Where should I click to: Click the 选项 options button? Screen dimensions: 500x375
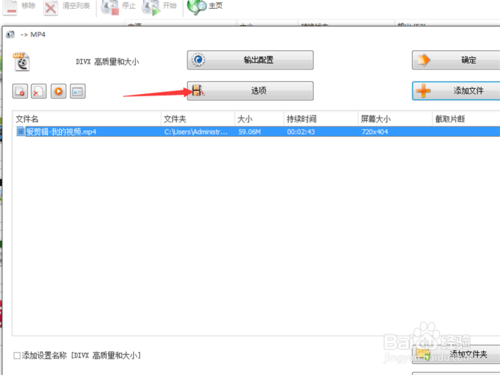pyautogui.click(x=250, y=91)
